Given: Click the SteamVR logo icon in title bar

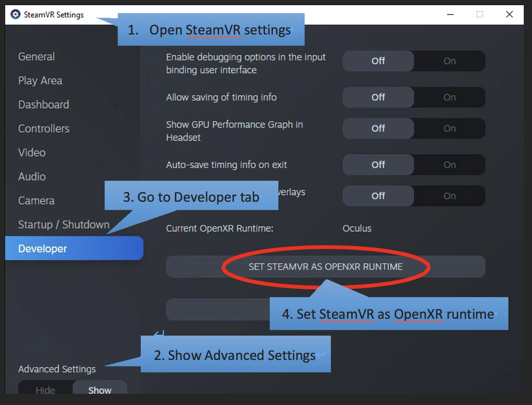Looking at the screenshot, I should point(15,15).
